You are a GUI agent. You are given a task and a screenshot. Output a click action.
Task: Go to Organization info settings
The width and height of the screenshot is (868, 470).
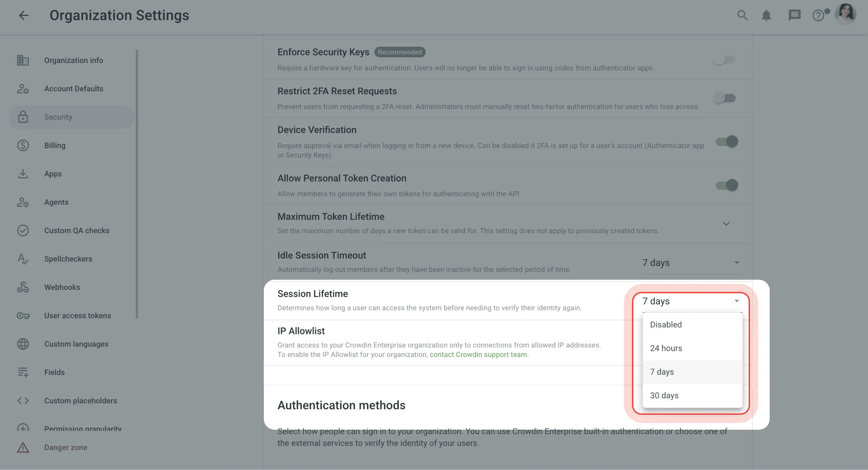[73, 60]
